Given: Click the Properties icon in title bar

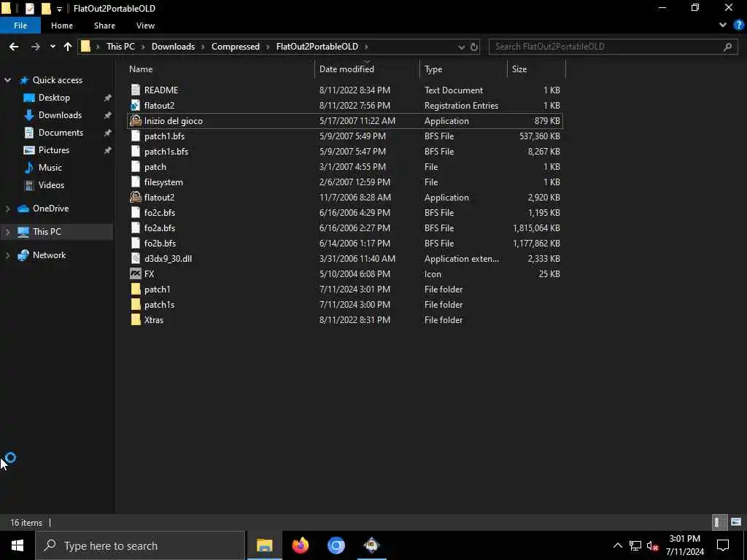Looking at the screenshot, I should point(29,8).
